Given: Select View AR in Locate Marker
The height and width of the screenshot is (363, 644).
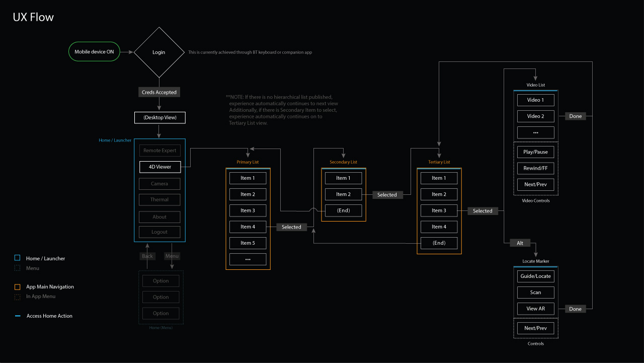Looking at the screenshot, I should [536, 309].
